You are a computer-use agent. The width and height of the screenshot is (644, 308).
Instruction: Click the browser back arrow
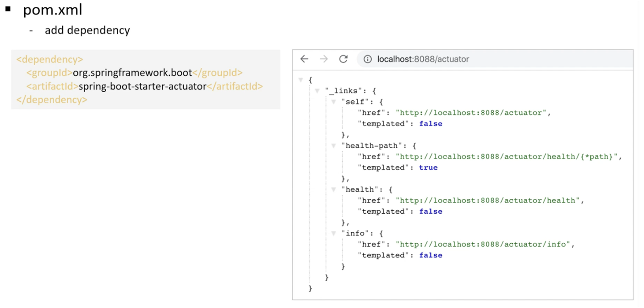304,59
